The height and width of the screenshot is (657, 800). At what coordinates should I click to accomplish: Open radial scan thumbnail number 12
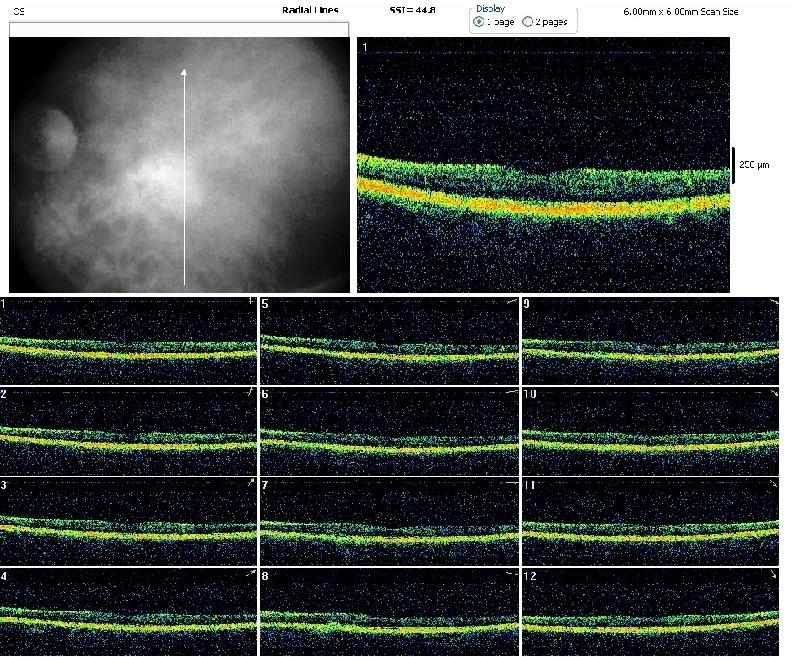coord(650,612)
